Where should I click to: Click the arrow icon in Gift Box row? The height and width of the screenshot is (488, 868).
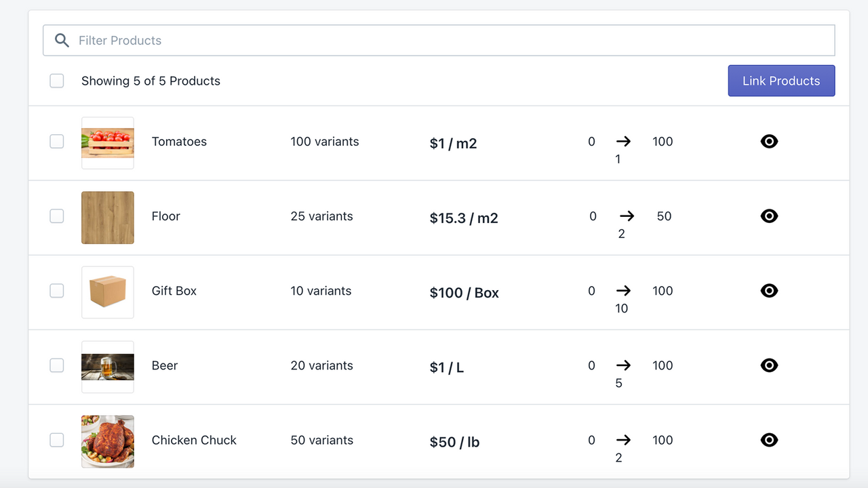click(623, 291)
